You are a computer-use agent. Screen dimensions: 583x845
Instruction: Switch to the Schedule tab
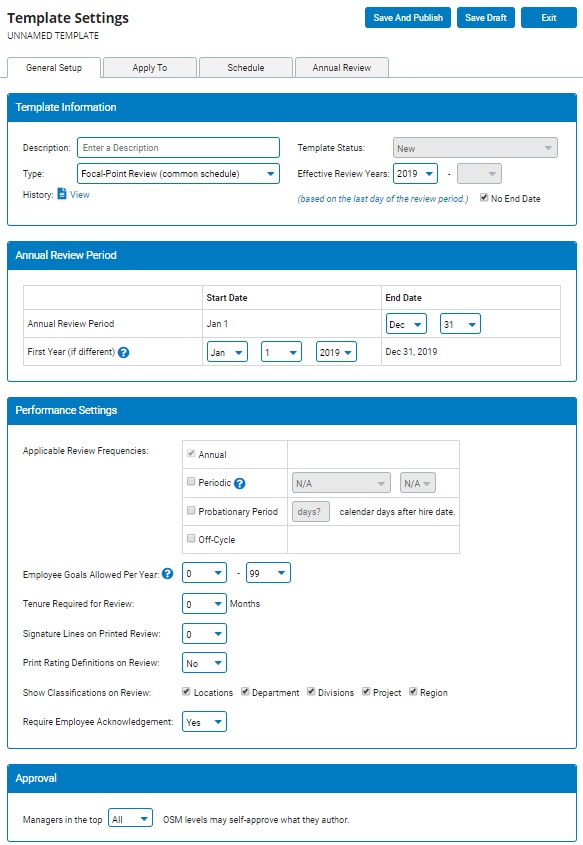[x=246, y=68]
